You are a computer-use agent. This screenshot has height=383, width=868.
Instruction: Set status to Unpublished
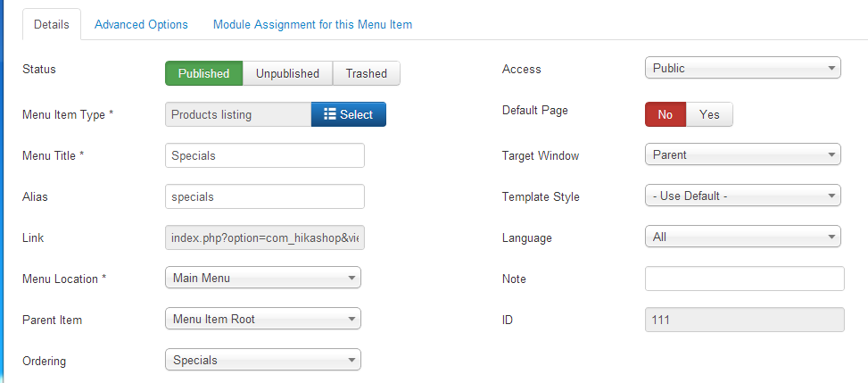pos(287,73)
